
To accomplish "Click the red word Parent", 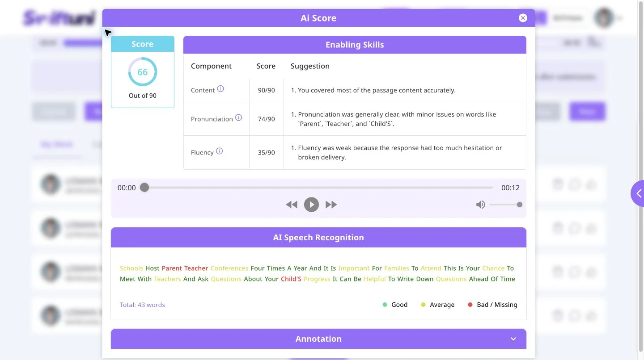I will point(172,268).
